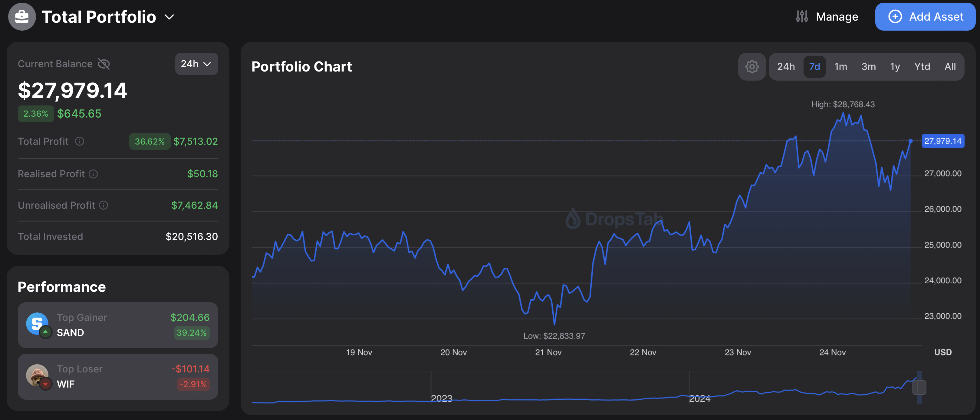Viewport: 980px width, 420px height.
Task: Click Total Profit info icon
Action: pyautogui.click(x=80, y=141)
